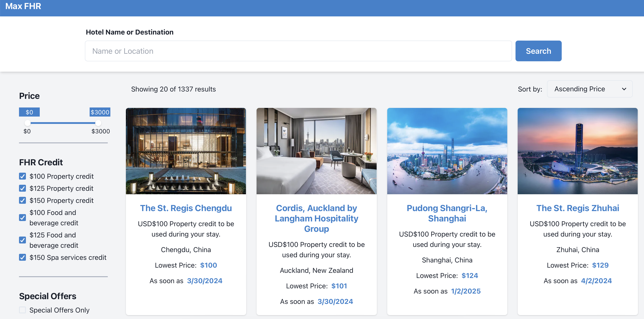Viewport: 644px width, 319px height.
Task: Open Cordis, Auckland by Langham Hospitality Group link
Action: pos(316,218)
